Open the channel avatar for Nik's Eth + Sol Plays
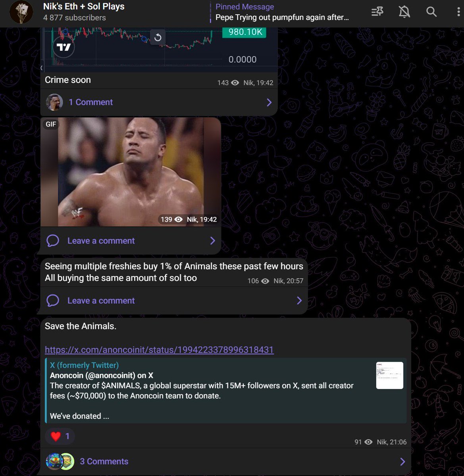464x476 pixels. click(x=21, y=12)
